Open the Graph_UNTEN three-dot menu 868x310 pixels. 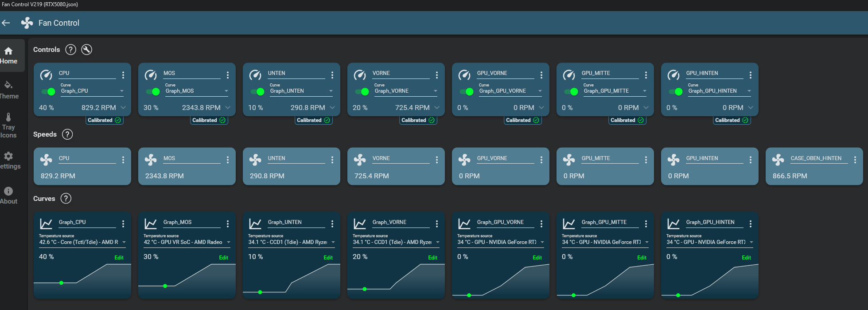click(332, 224)
